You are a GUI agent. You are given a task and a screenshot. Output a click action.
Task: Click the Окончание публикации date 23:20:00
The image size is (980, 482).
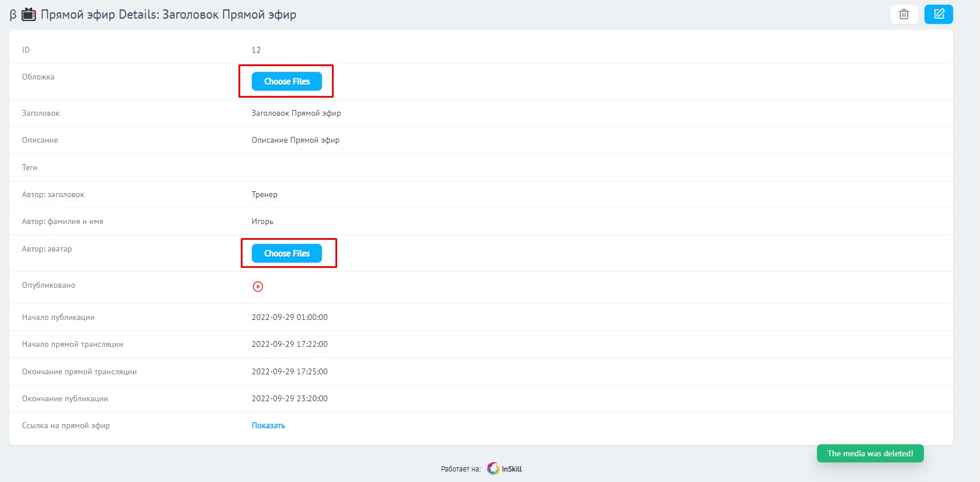pos(289,399)
